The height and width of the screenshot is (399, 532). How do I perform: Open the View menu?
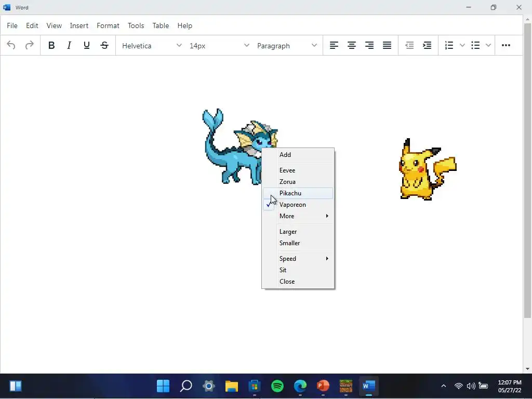click(x=54, y=25)
